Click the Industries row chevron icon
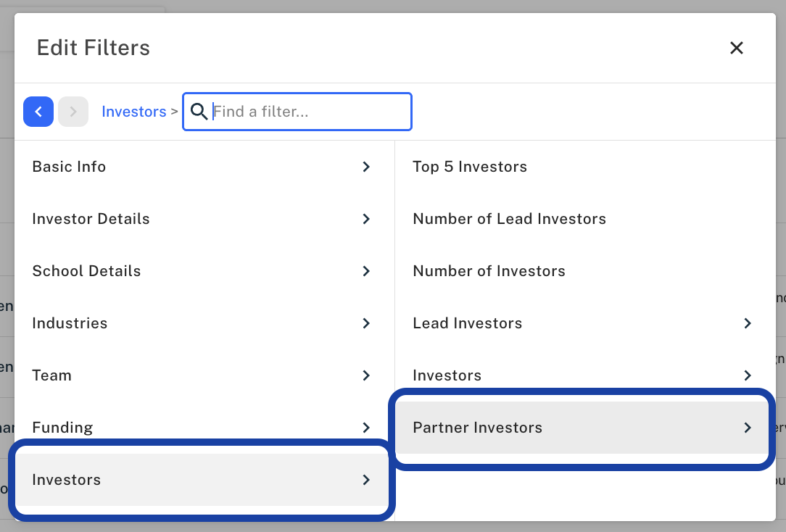 pos(366,323)
